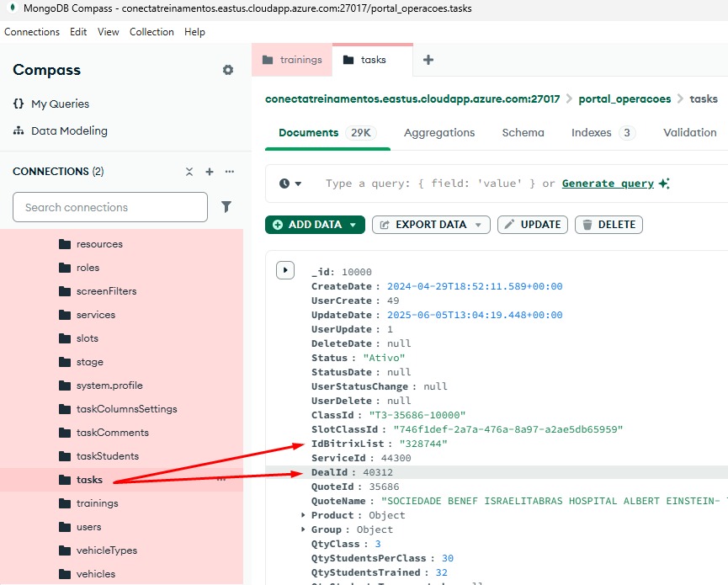
Task: Open query history clock dropdown
Action: tap(290, 183)
